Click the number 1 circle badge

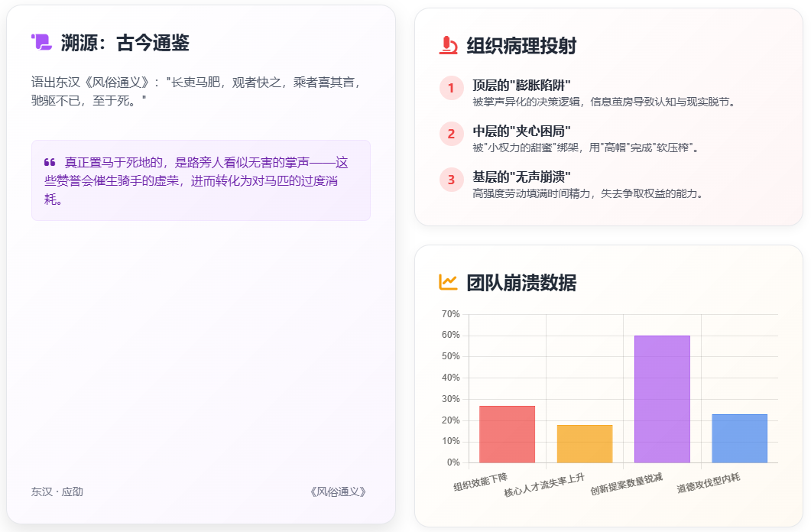tap(451, 88)
